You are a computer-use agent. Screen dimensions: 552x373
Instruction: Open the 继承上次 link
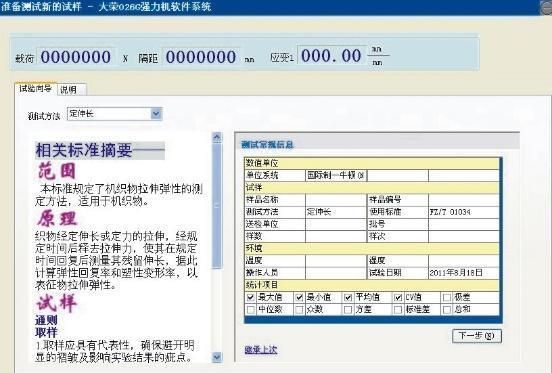click(x=261, y=349)
